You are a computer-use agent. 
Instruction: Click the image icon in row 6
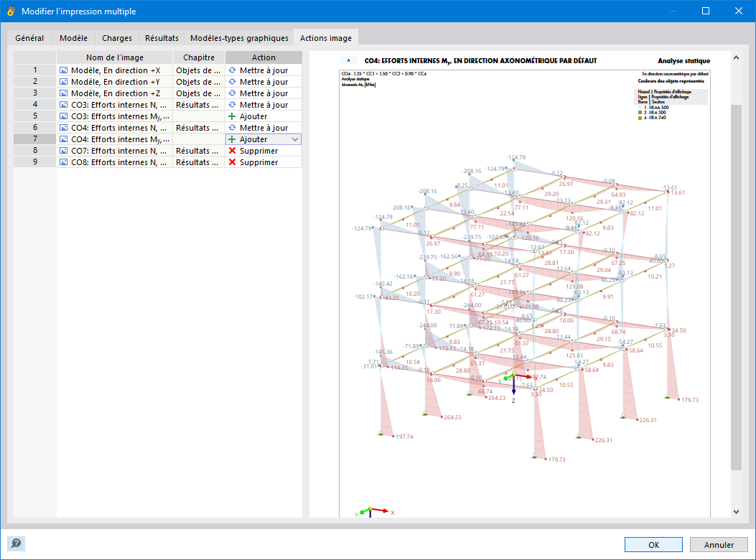point(63,128)
